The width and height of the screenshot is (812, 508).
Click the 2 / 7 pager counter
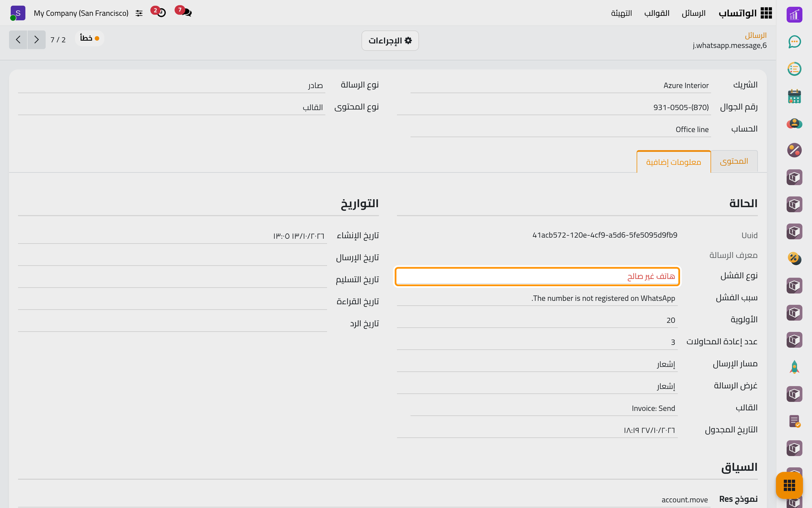tap(58, 40)
